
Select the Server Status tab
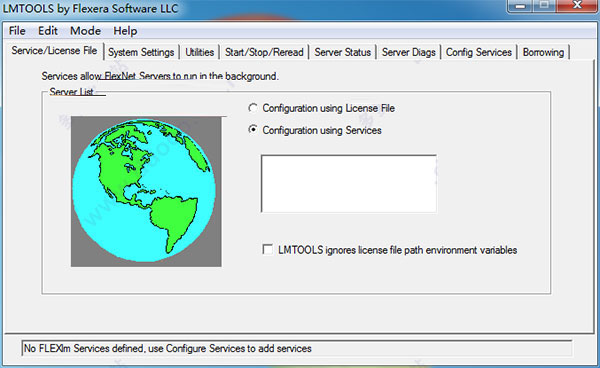tap(342, 52)
